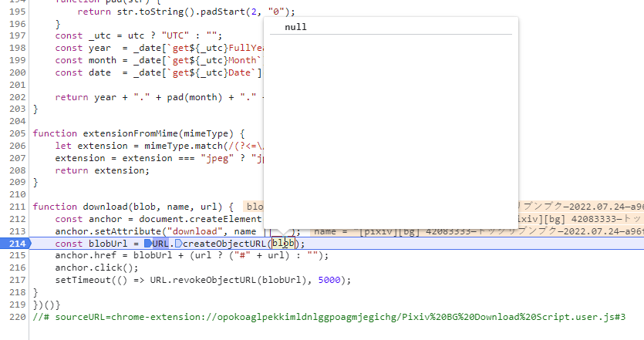Set a breakpoint on line 217
This screenshot has width=644, height=340.
[17, 280]
